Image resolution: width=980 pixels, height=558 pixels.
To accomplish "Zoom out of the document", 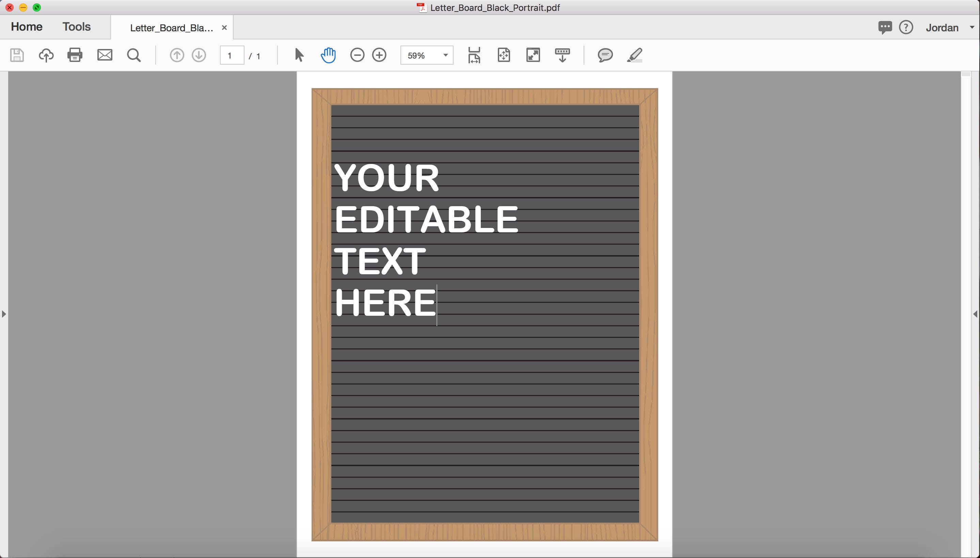I will pyautogui.click(x=358, y=55).
